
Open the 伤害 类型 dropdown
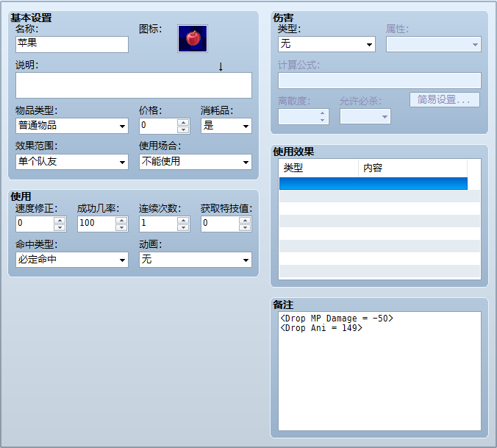click(326, 44)
